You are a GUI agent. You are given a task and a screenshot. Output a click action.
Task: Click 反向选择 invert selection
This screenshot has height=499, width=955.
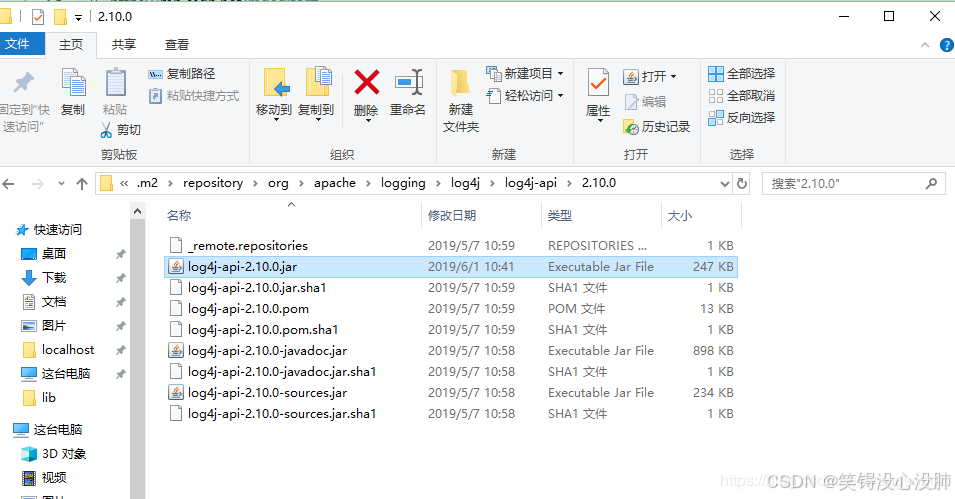click(x=742, y=118)
